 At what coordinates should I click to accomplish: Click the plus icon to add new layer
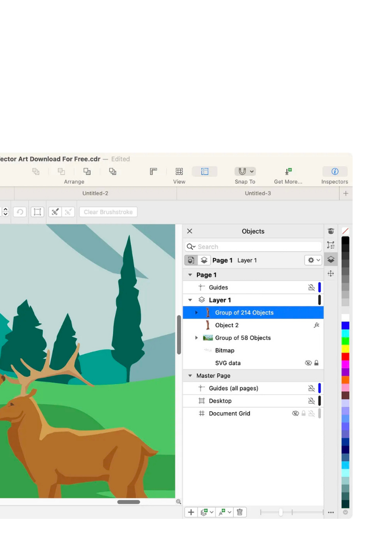pos(191,512)
